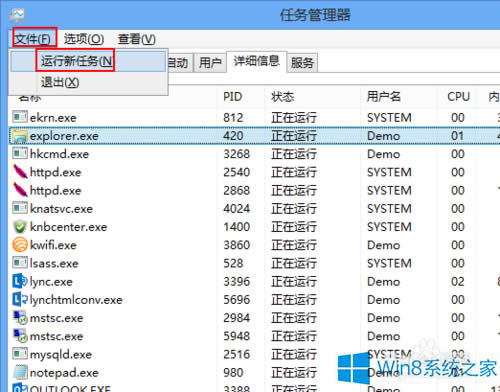
Task: Click the lynchtmlconv.exe icon
Action: tap(20, 299)
